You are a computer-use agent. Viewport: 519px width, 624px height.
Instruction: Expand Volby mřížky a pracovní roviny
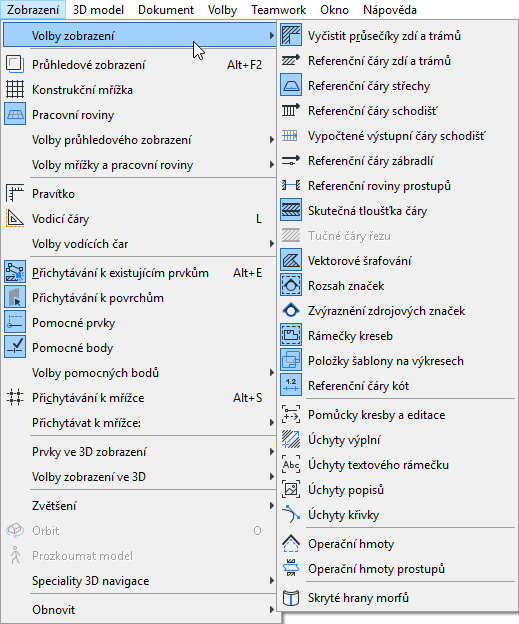pyautogui.click(x=140, y=165)
